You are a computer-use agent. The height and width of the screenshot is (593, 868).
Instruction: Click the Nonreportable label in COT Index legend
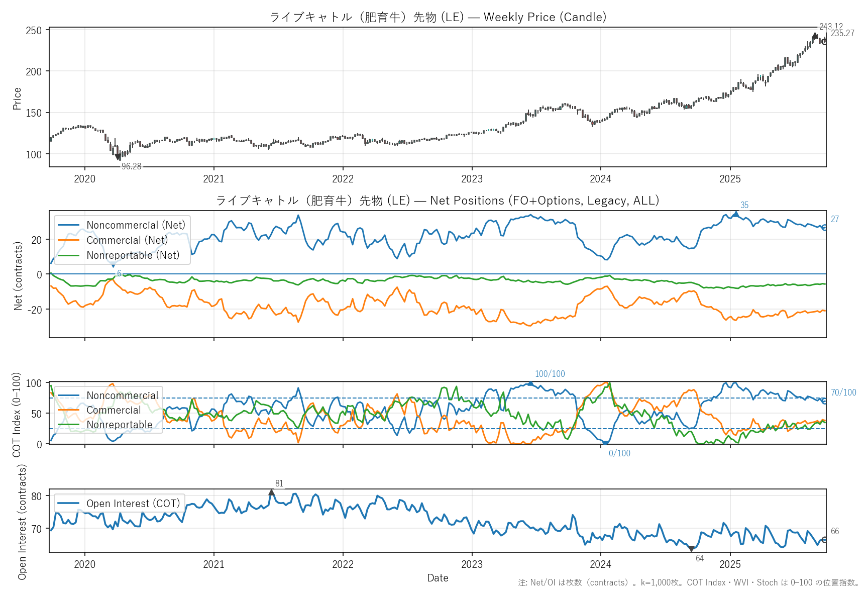(119, 425)
